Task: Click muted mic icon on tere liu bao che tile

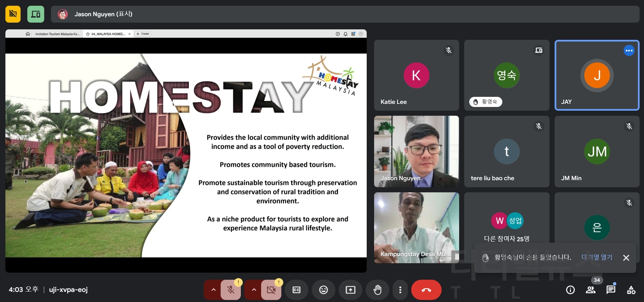Action: pos(539,126)
